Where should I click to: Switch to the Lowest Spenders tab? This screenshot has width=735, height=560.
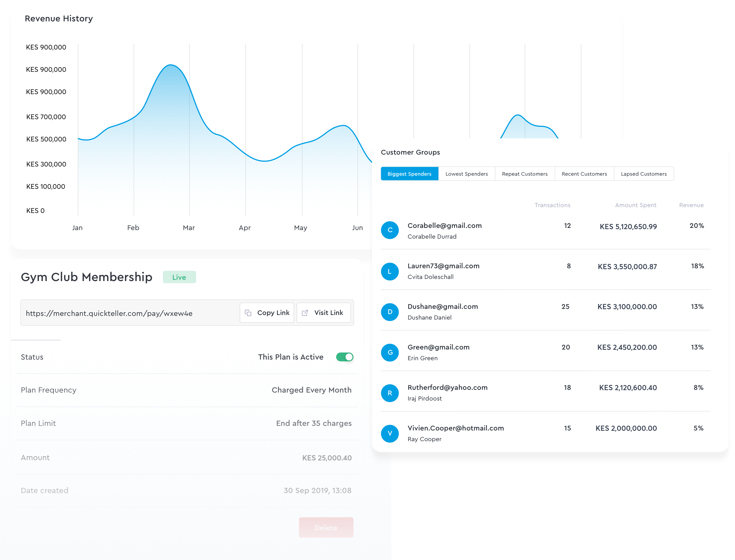[x=466, y=174]
